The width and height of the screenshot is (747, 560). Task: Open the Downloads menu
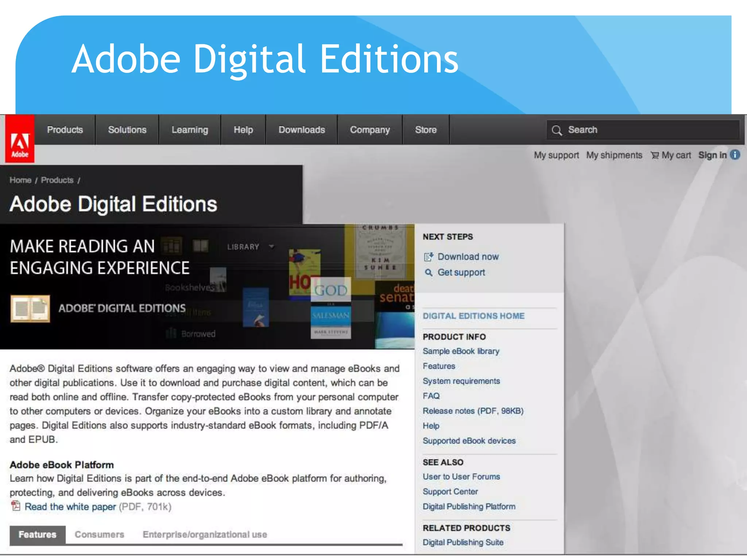coord(302,130)
